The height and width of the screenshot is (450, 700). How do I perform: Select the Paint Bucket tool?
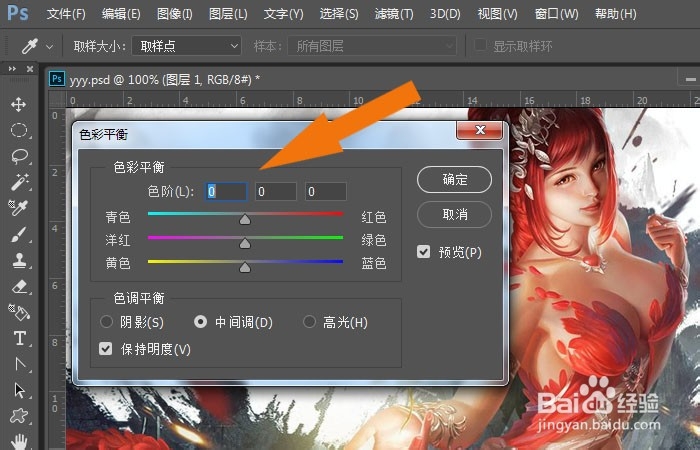click(x=19, y=312)
